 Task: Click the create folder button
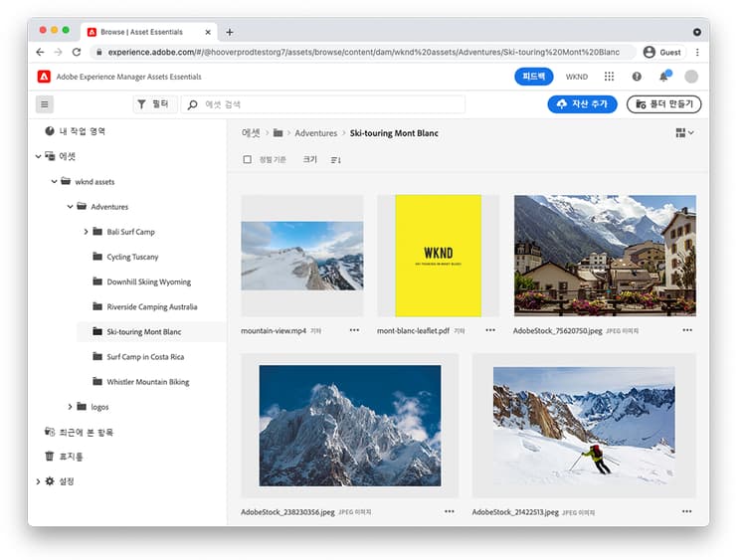point(663,104)
